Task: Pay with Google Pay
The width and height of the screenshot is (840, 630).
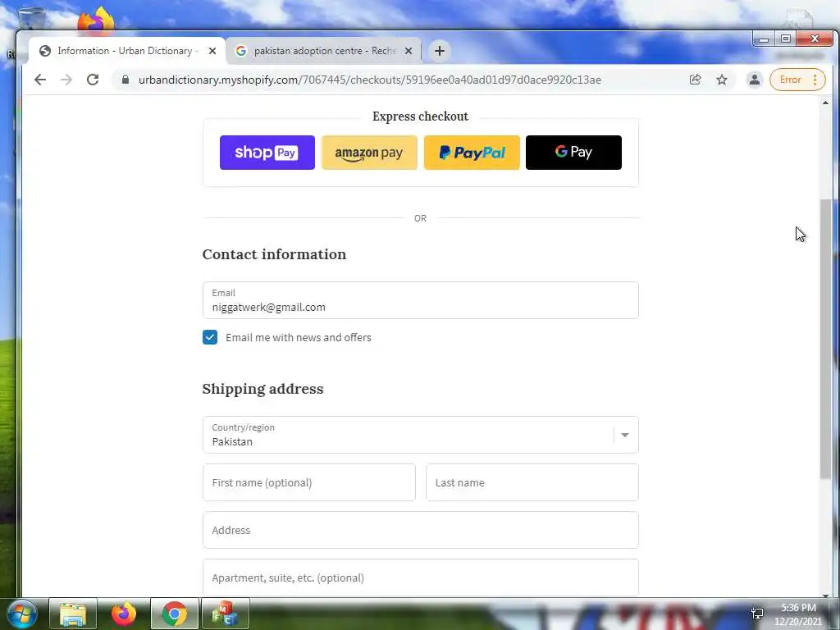Action: click(x=573, y=153)
